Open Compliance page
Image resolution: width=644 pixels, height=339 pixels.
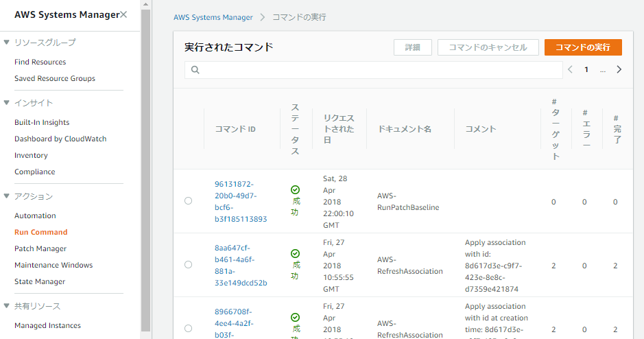(x=35, y=172)
